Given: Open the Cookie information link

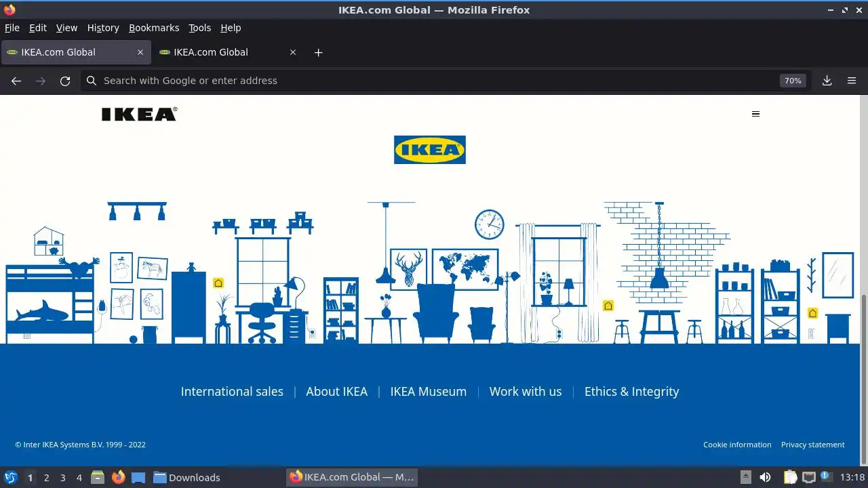Looking at the screenshot, I should (737, 445).
